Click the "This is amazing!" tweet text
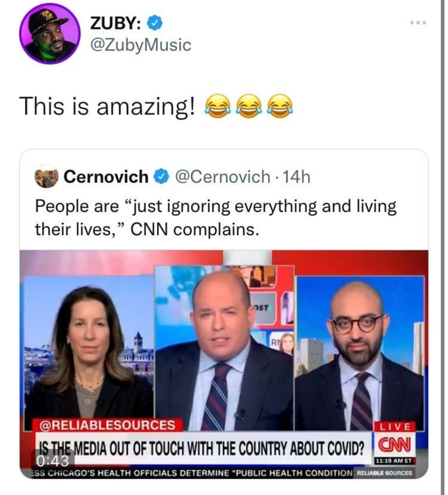Image resolution: width=448 pixels, height=495 pixels. click(x=107, y=106)
